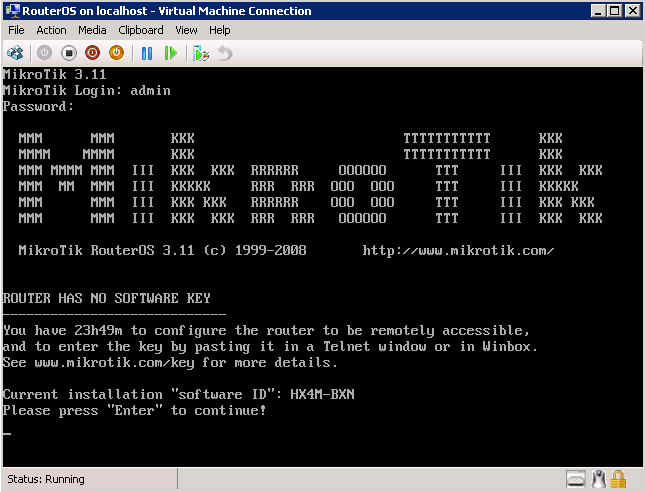Screen dimensions: 645x492
Task: Click the green Reset/Resume icon
Action: coord(170,53)
